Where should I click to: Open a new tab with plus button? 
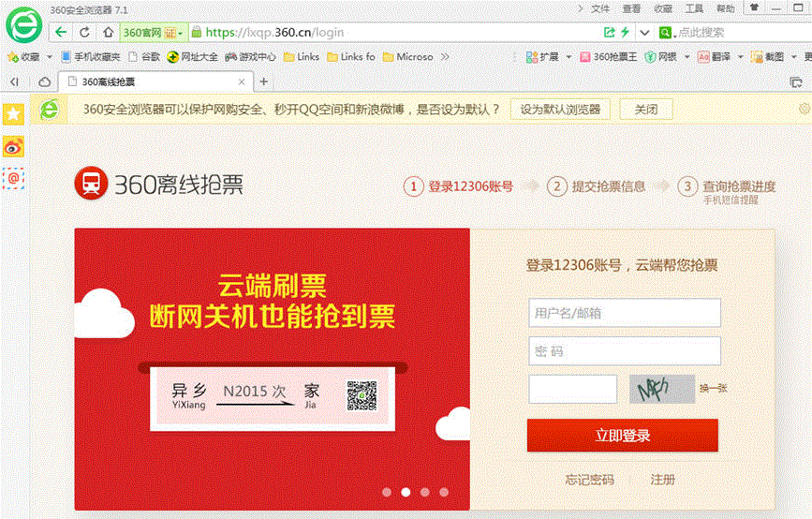[263, 82]
